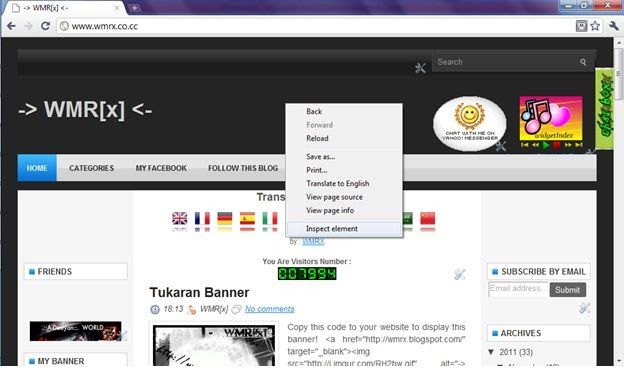
Task: Open a new tab with the plus button
Action: (x=134, y=8)
